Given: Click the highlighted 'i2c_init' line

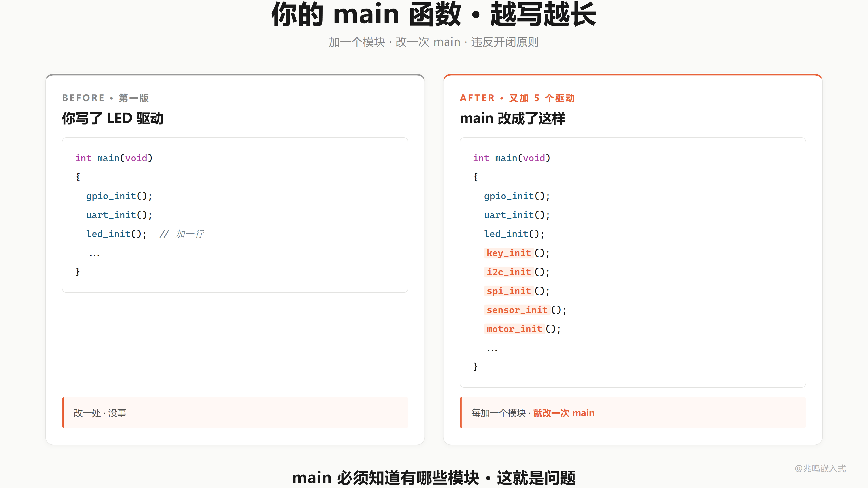Looking at the screenshot, I should tap(517, 272).
